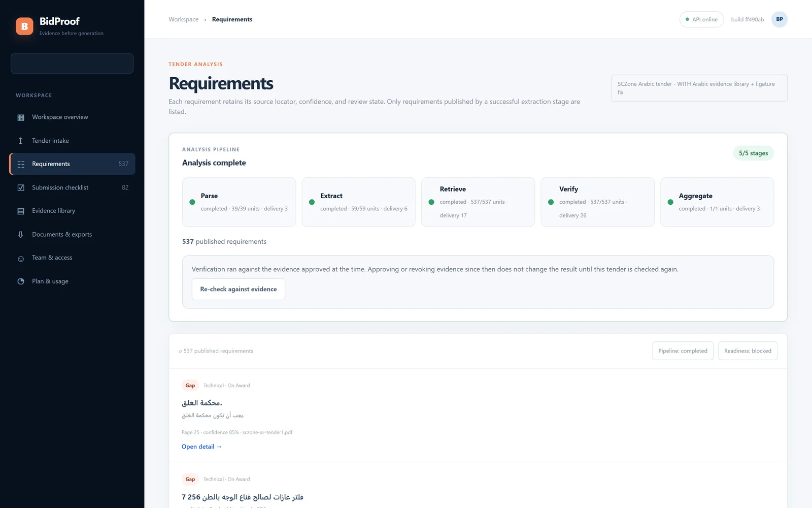Click Re-check against evidence button

pos(239,289)
